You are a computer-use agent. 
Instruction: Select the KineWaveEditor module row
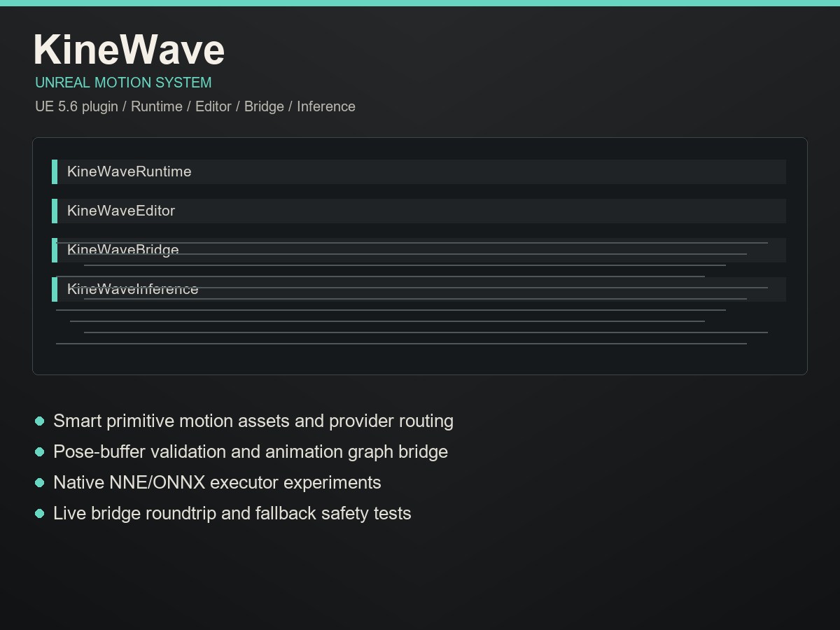419,211
